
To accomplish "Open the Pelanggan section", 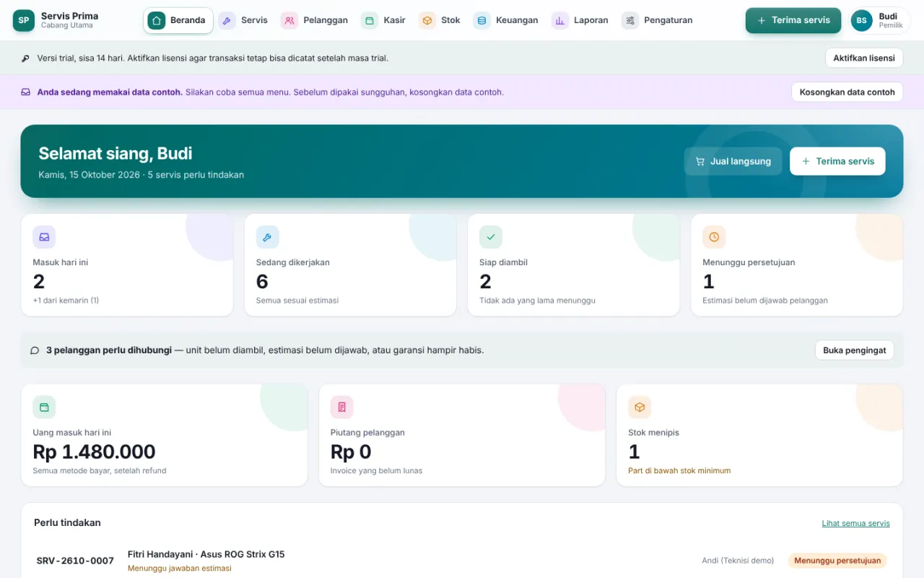I will (x=314, y=20).
